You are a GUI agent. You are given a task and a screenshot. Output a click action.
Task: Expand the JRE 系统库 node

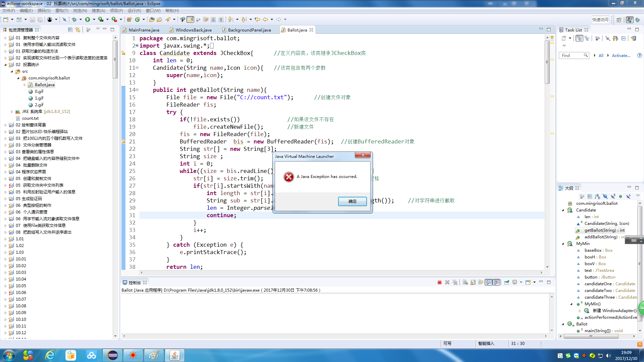click(x=12, y=112)
